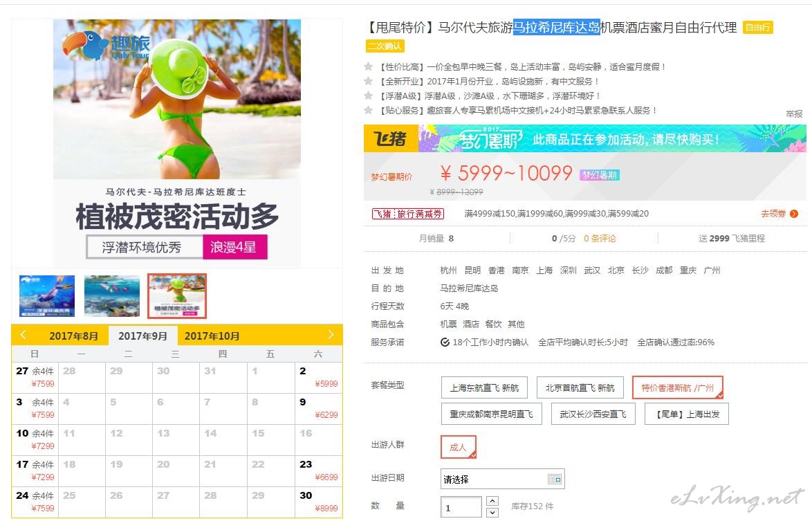Click the 举报 report link

tap(794, 114)
